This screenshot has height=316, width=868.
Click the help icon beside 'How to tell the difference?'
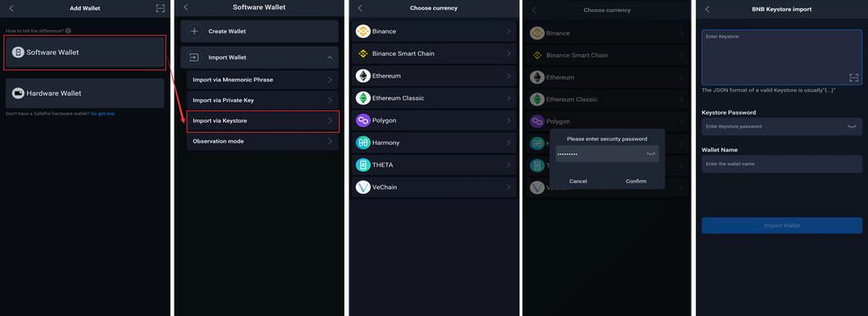coord(68,30)
